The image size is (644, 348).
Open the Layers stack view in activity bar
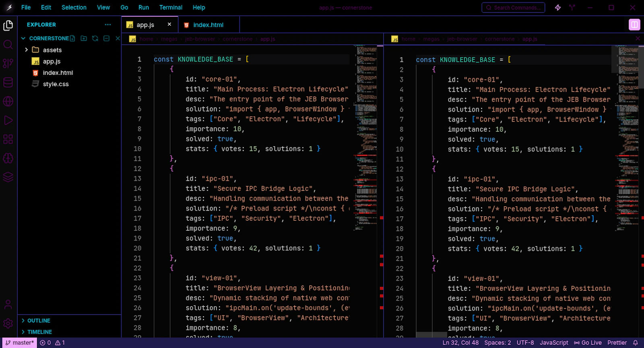pos(8,177)
